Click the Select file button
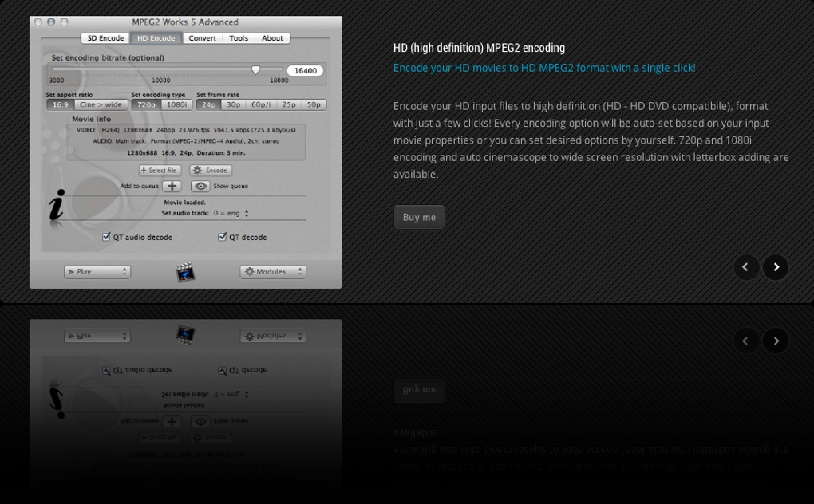Image resolution: width=814 pixels, height=504 pixels. (x=160, y=170)
